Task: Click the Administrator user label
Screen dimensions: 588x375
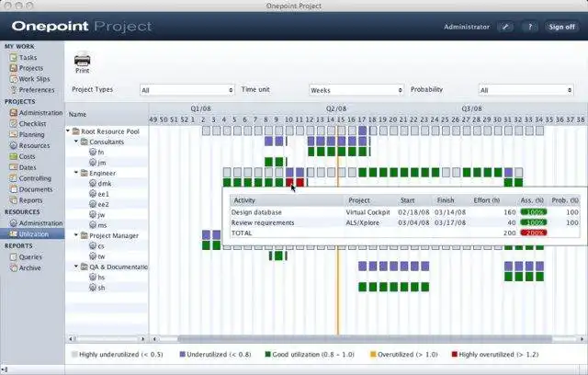Action: (467, 27)
